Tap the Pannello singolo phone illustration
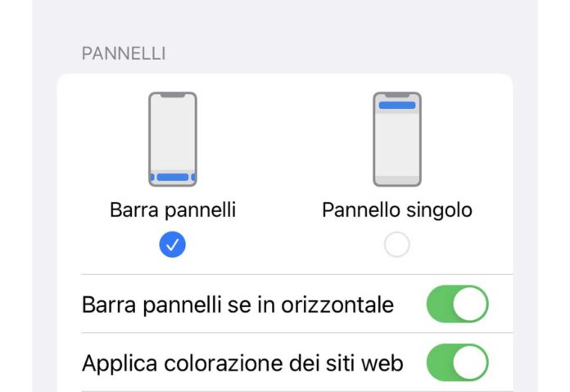 click(397, 138)
